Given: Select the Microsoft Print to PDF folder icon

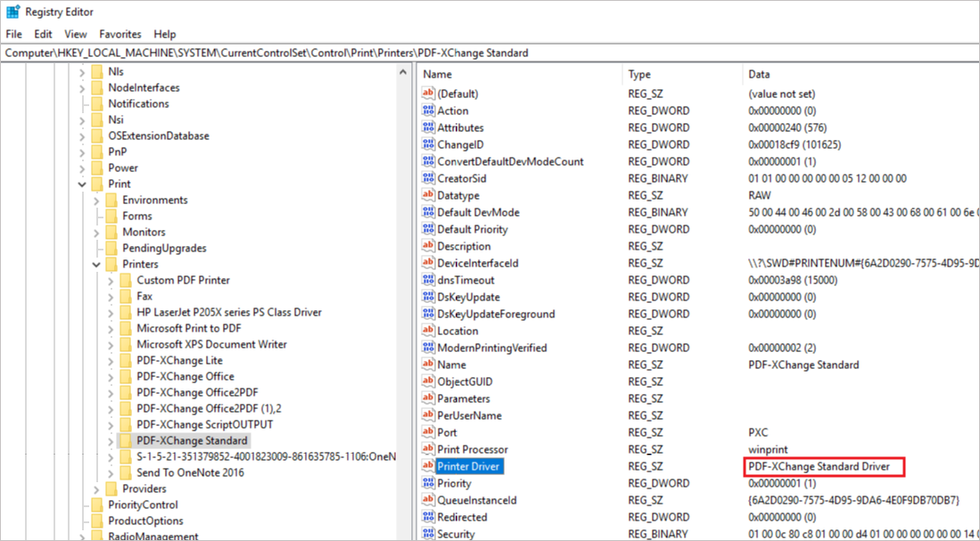Looking at the screenshot, I should [126, 329].
